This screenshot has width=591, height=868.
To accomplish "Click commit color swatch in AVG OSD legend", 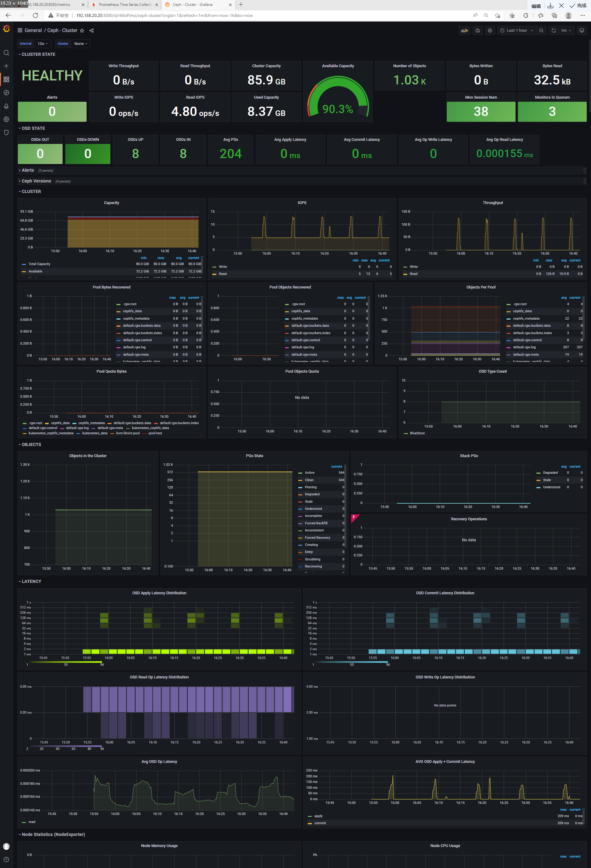I will tap(309, 823).
